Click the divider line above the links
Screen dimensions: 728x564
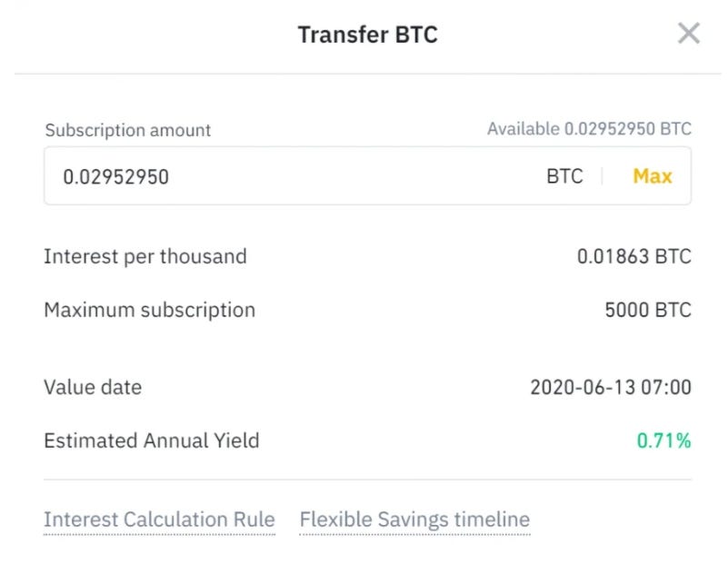(367, 480)
